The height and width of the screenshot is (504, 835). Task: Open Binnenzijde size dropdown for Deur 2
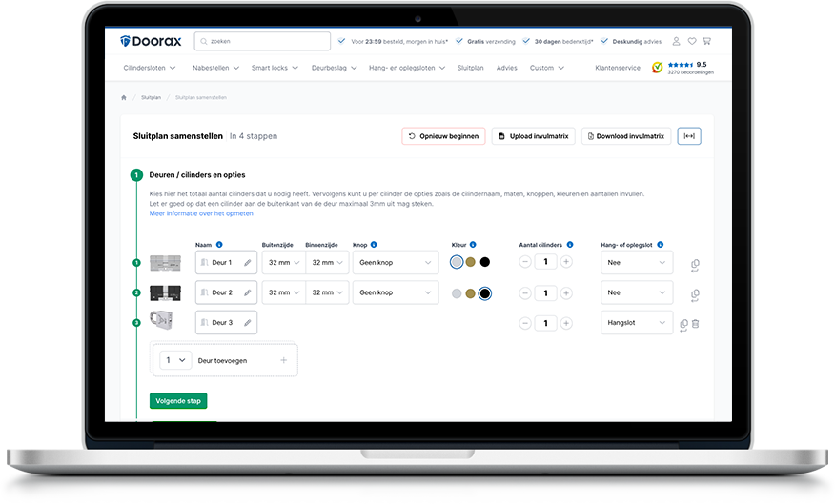[x=327, y=292]
